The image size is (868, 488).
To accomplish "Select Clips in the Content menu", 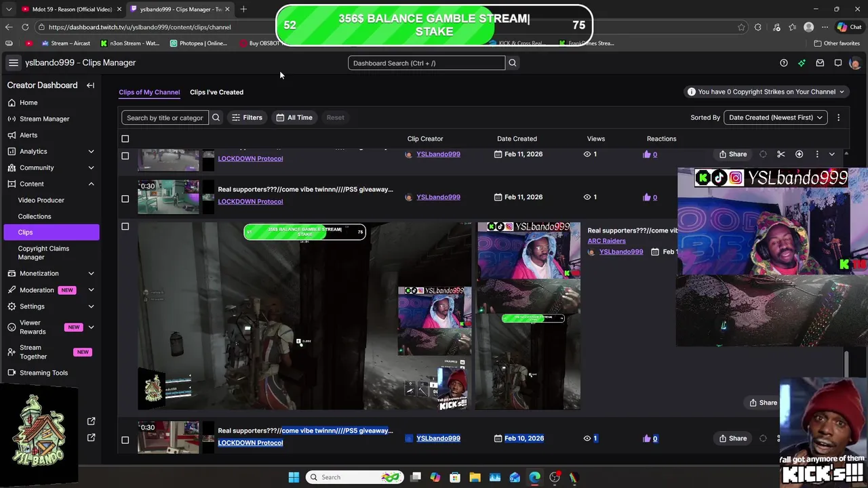I will (51, 232).
